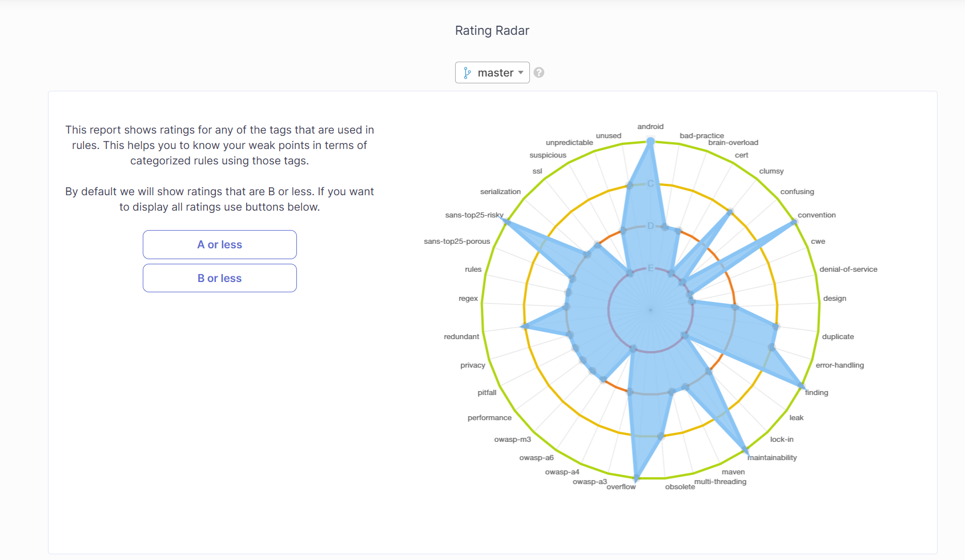Click the E rating ring label
This screenshot has height=560, width=965.
click(650, 268)
